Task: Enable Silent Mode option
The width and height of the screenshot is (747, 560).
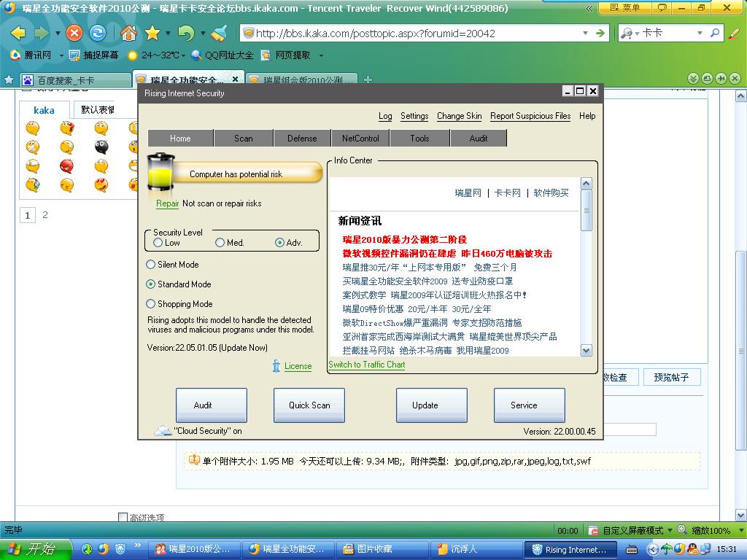Action: [150, 264]
